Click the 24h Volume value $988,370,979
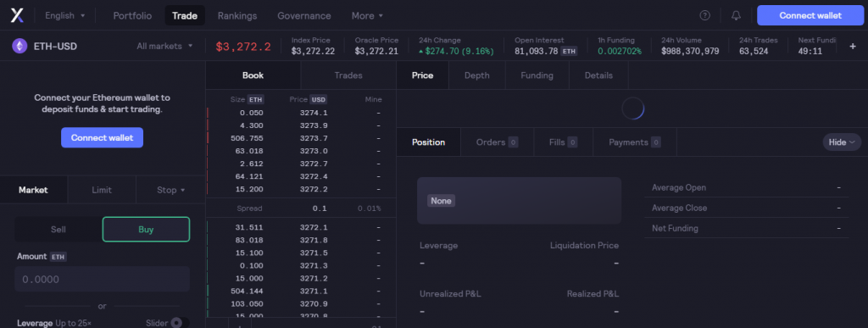This screenshot has height=328, width=868. click(x=690, y=52)
